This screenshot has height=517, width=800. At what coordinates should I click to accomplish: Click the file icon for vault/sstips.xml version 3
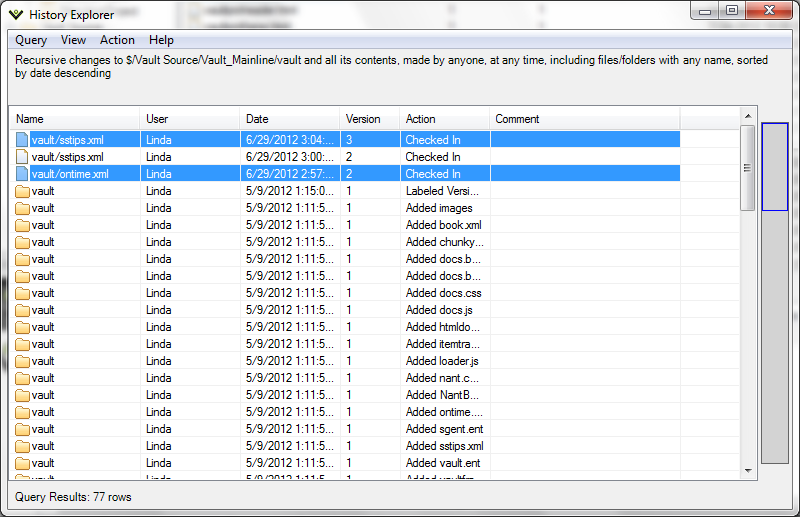22,140
